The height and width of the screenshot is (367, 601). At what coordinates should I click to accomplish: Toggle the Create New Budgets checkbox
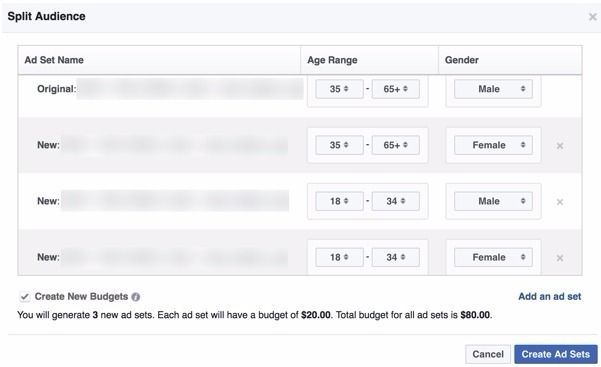click(25, 297)
